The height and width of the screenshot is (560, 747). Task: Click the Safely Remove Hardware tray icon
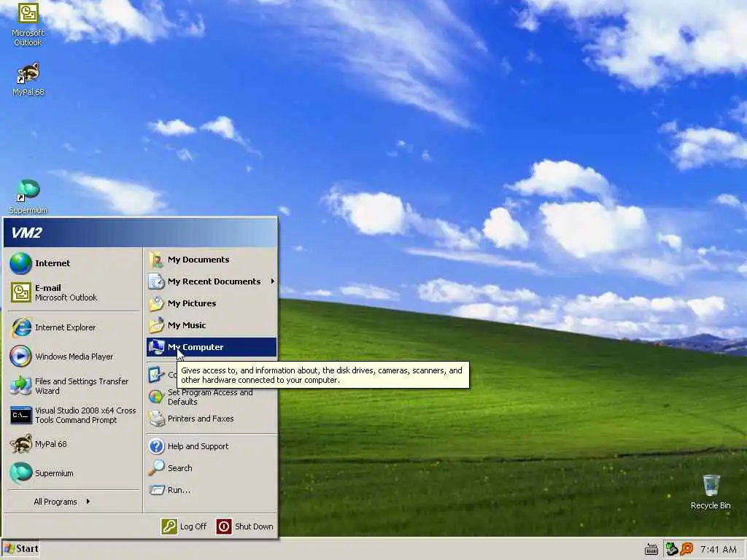tap(672, 549)
